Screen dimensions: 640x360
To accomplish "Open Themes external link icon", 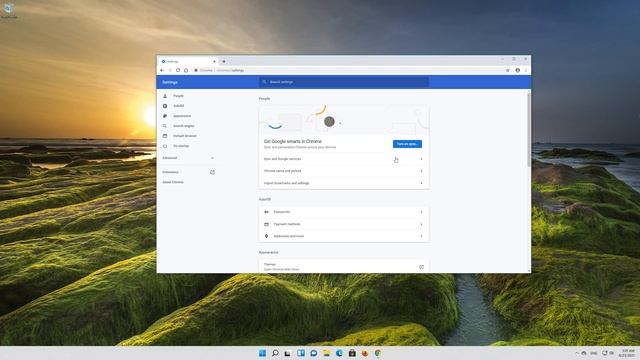I will pos(421,267).
